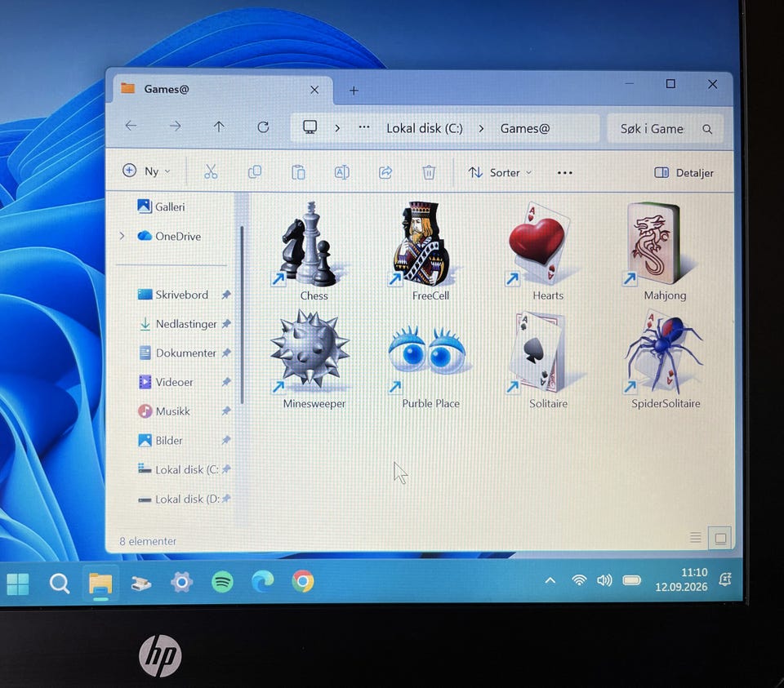
Task: Toggle the Detaljer details pane
Action: [684, 173]
